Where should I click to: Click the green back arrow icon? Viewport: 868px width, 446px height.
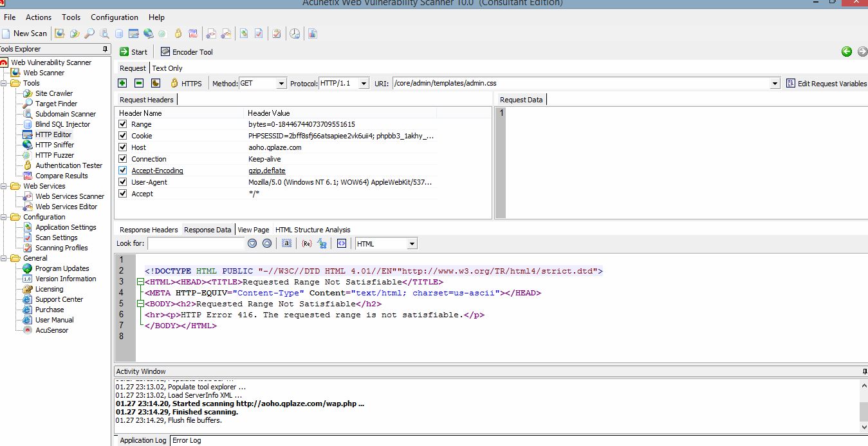coord(847,51)
